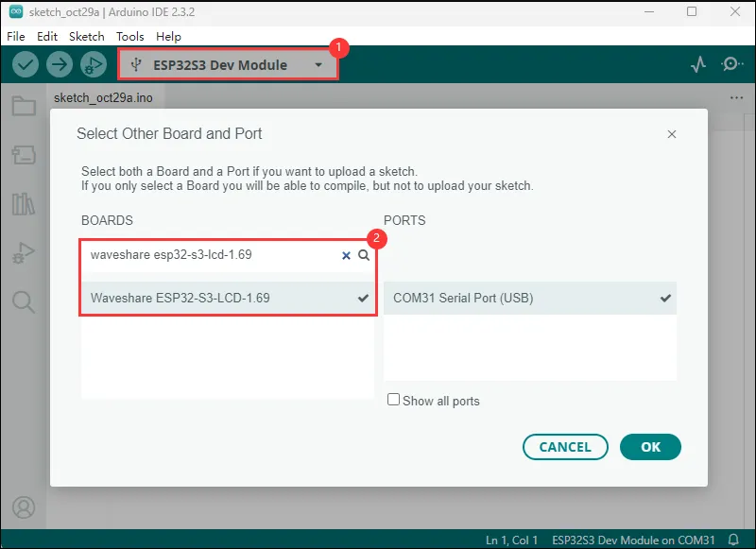
Task: Open the sketch tab overflow three-dots menu
Action: pos(737,97)
